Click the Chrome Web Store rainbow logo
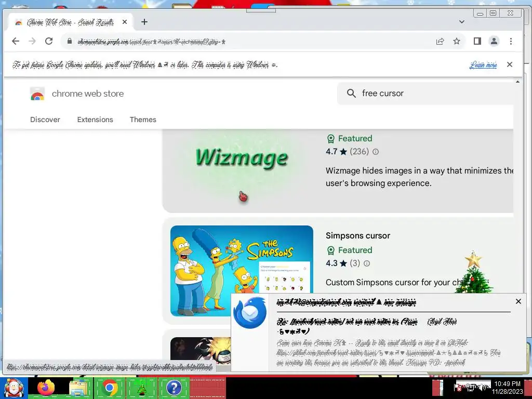 pos(37,94)
